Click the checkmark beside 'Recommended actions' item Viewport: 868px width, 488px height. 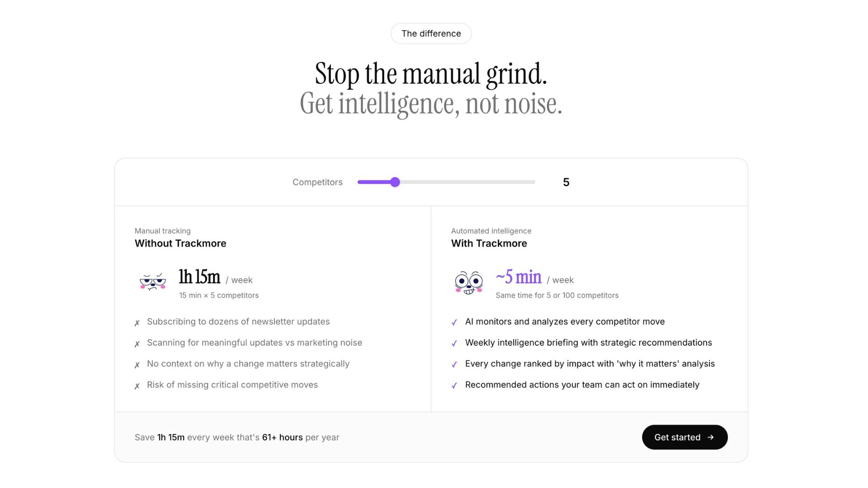click(x=454, y=385)
